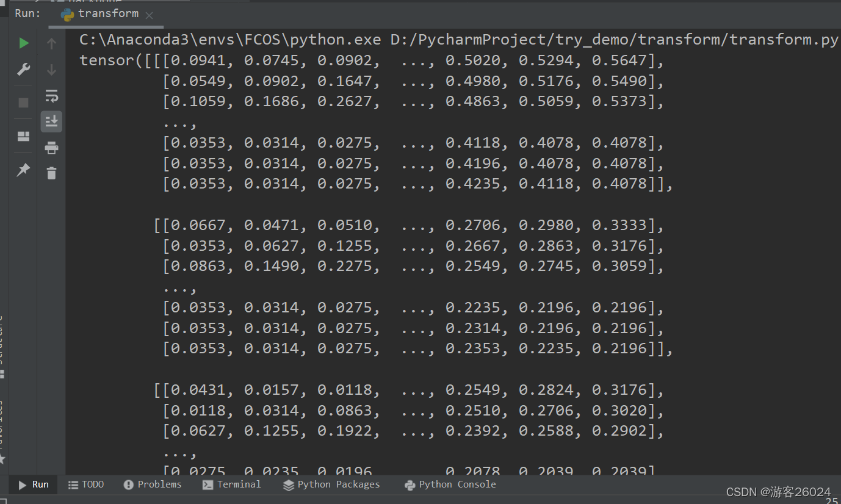Click the Favorites star in left stripe
This screenshot has width=841, height=504.
click(x=2, y=458)
